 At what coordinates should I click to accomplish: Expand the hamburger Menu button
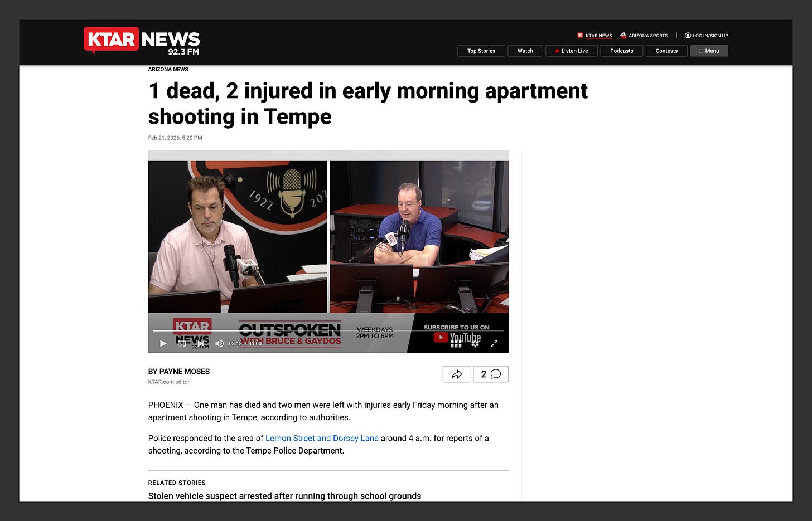709,51
